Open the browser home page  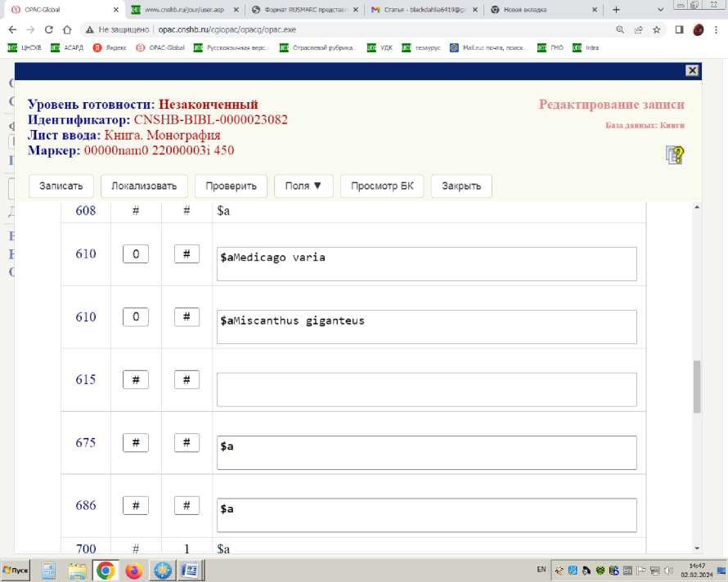[x=67, y=29]
